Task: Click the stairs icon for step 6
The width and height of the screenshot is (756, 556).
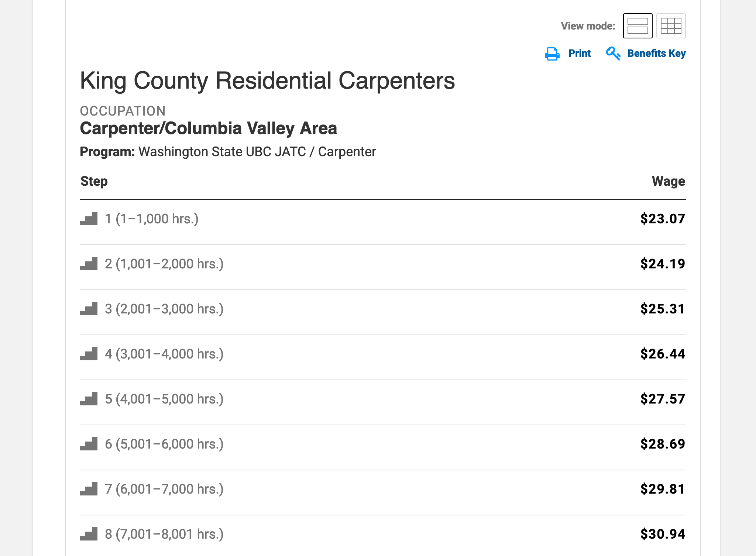Action: [89, 444]
